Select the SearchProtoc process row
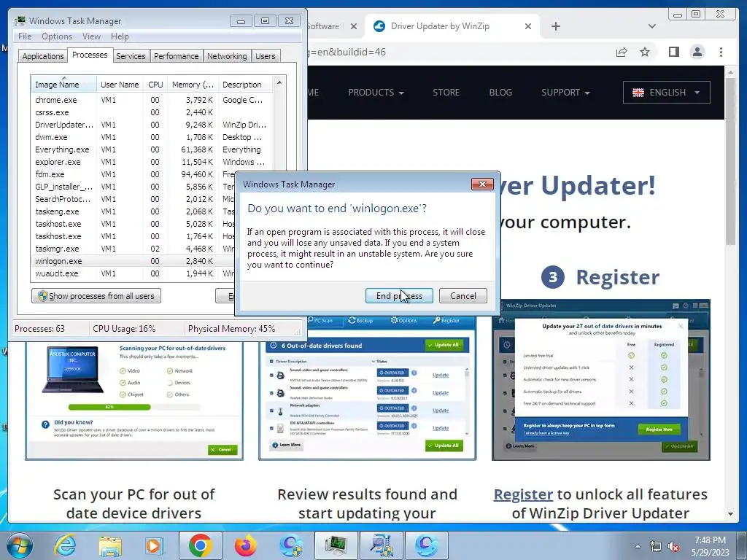 coord(133,199)
